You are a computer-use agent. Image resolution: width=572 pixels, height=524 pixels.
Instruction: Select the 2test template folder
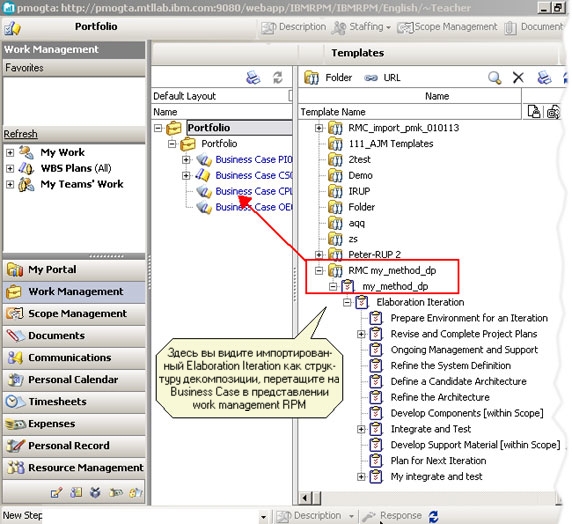click(x=359, y=159)
